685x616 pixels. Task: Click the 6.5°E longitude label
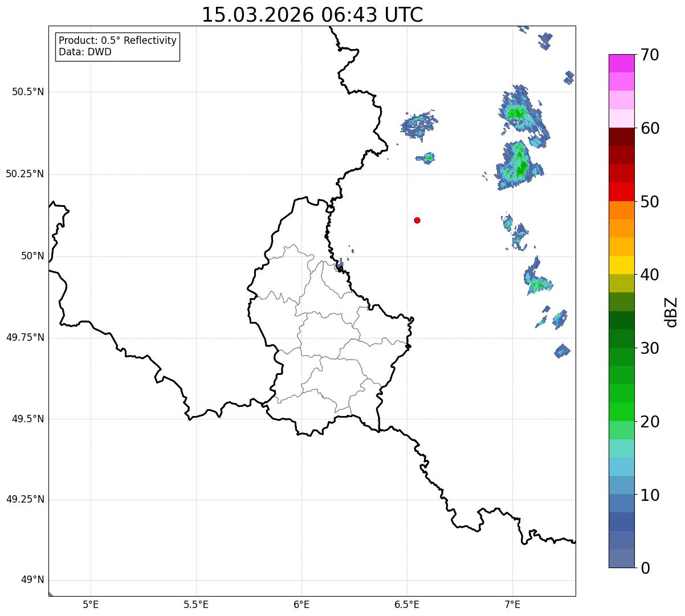pos(407,605)
